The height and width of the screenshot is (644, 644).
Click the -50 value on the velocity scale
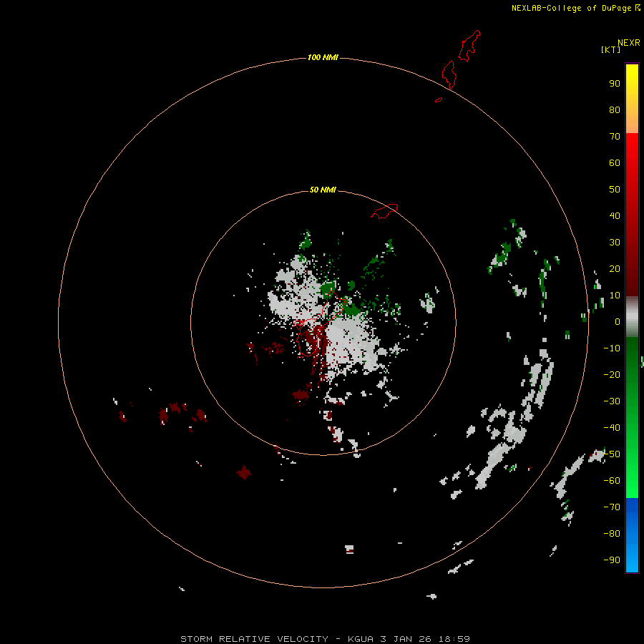click(x=612, y=454)
